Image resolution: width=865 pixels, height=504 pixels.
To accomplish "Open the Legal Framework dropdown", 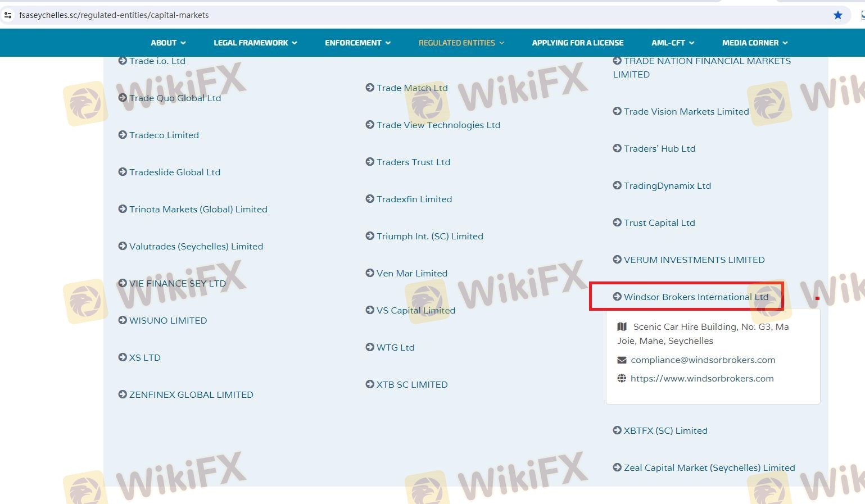I will pos(255,43).
